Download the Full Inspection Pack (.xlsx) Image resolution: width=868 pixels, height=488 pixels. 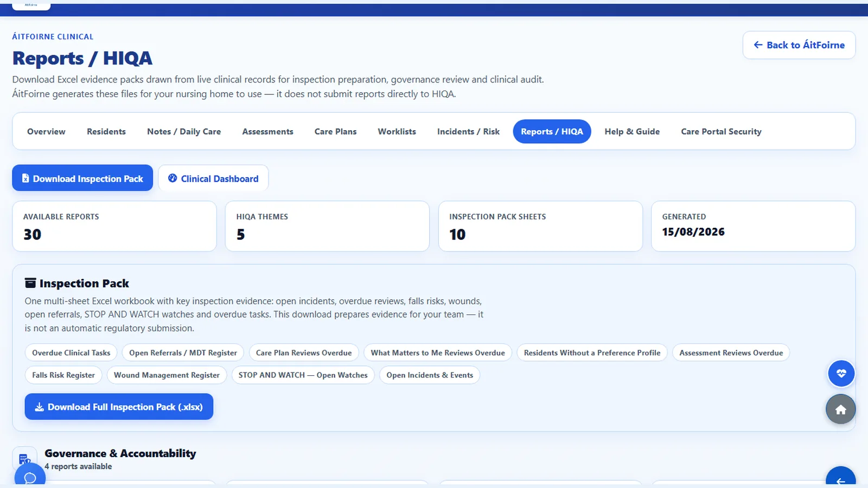pyautogui.click(x=119, y=407)
